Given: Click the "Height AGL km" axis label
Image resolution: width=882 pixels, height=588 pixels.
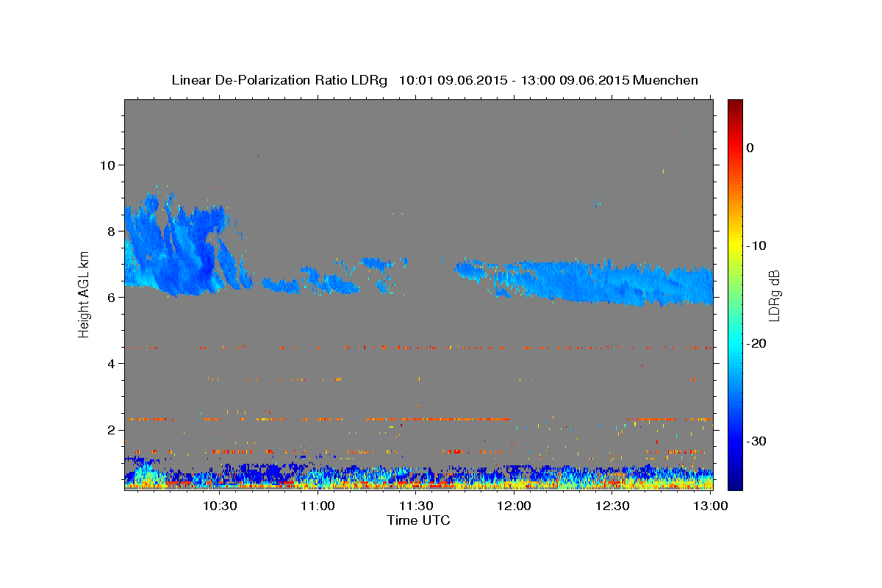Looking at the screenshot, I should 84,294.
